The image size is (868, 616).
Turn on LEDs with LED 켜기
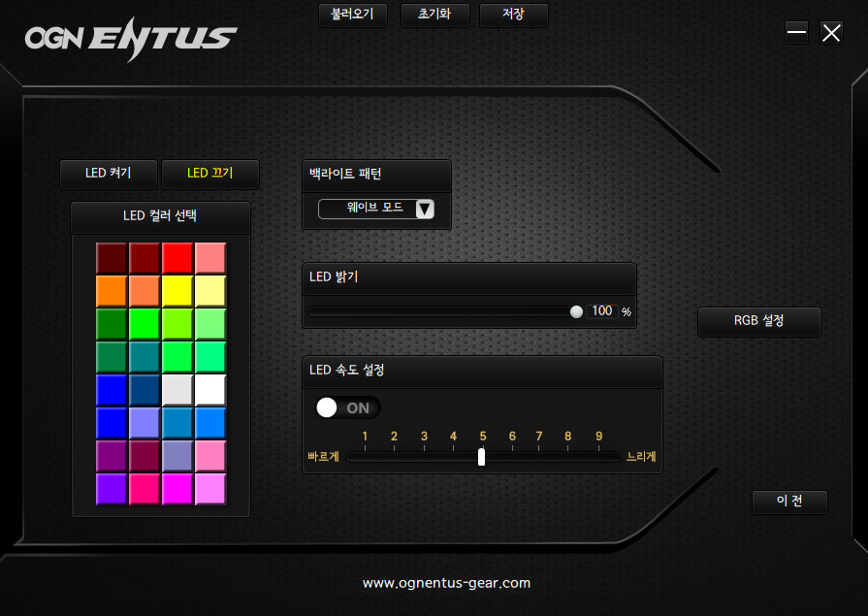pyautogui.click(x=108, y=174)
